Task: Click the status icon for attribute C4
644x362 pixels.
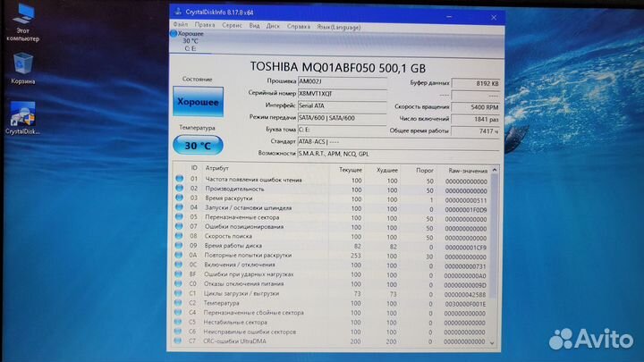Action: coord(178,312)
